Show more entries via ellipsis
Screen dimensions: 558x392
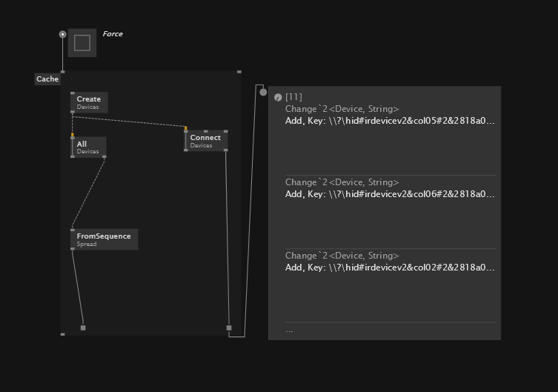289,330
